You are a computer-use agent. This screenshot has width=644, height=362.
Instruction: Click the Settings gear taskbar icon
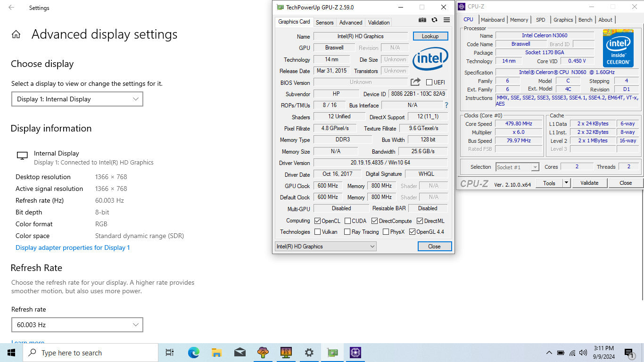pos(309,353)
